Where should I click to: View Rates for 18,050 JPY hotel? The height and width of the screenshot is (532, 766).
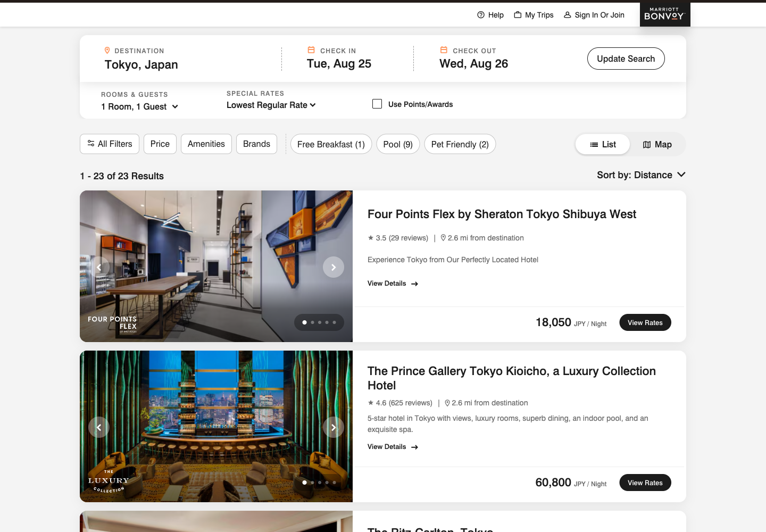point(645,322)
